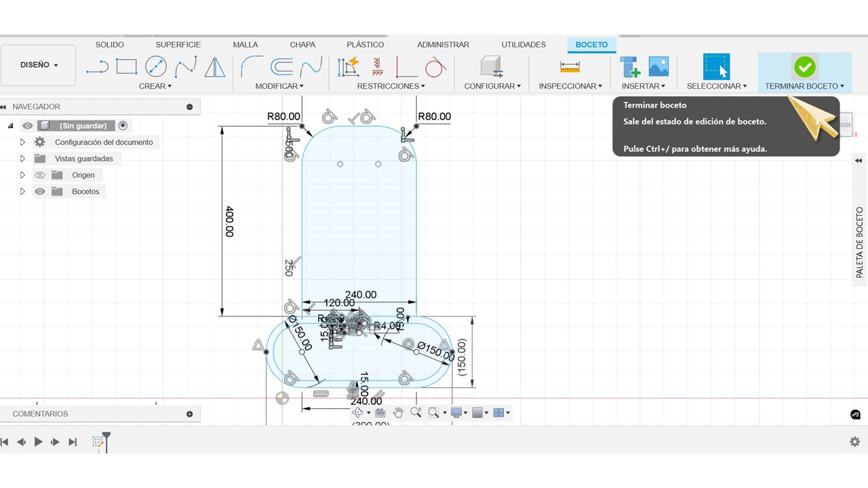Click the Offset curve tool icon
The height and width of the screenshot is (488, 868).
(281, 66)
